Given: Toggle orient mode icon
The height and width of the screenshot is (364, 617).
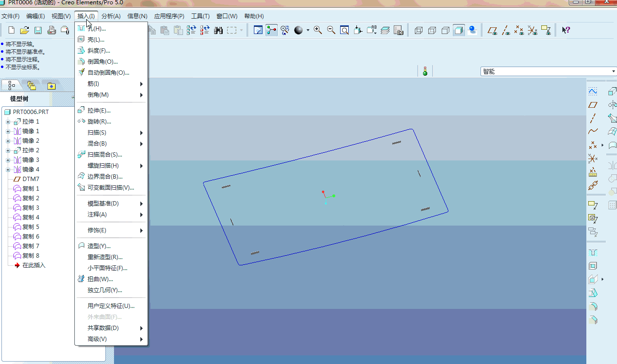Looking at the screenshot, I should click(286, 30).
